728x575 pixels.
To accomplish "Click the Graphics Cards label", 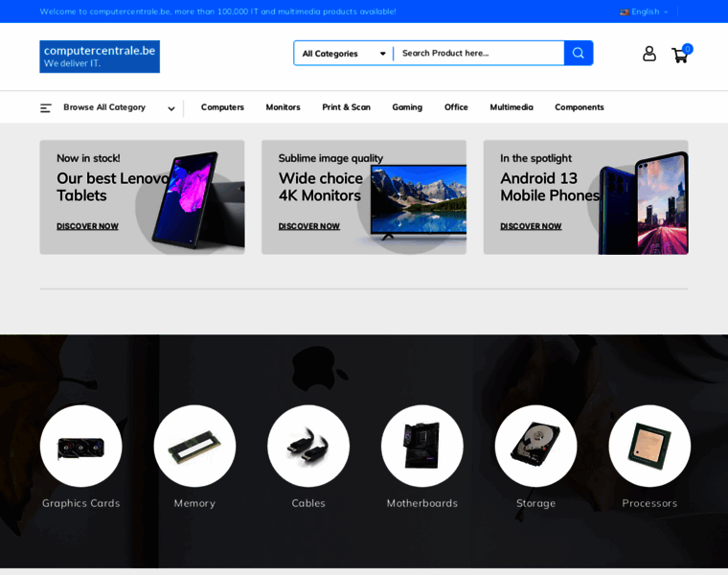I will (80, 503).
